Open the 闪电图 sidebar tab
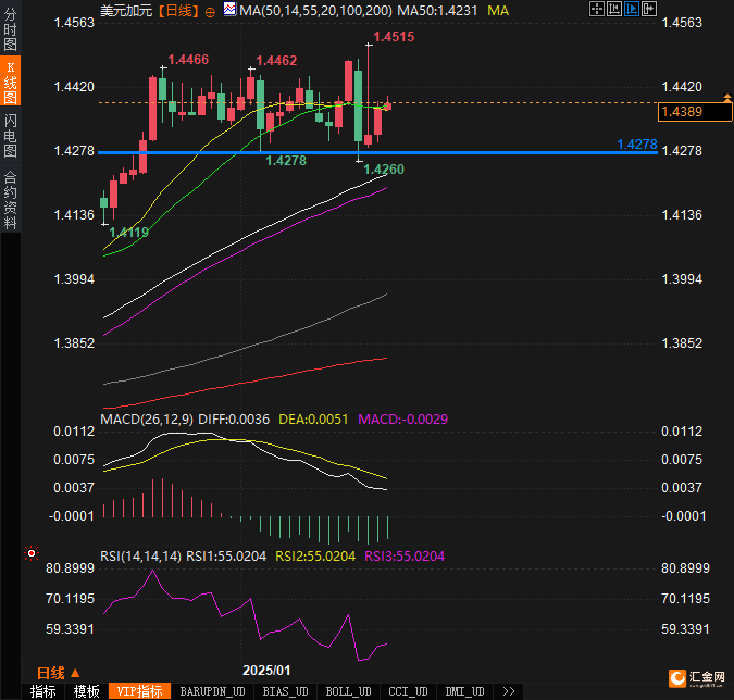734x700 pixels. point(10,135)
